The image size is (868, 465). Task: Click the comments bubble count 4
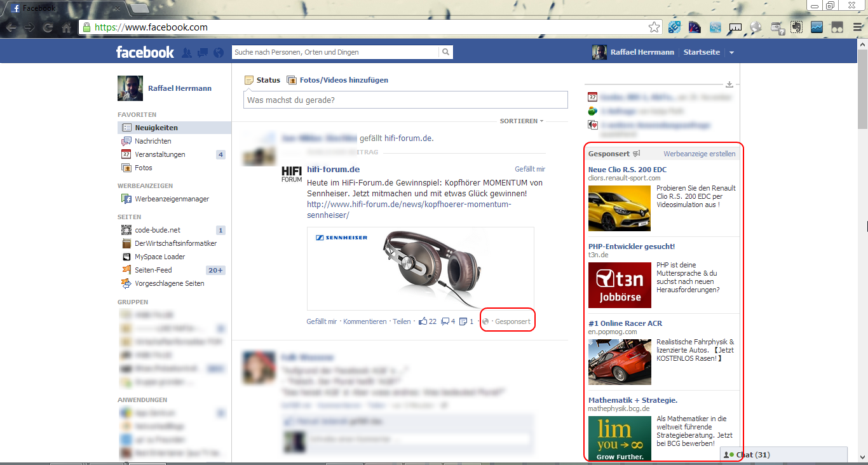point(448,321)
